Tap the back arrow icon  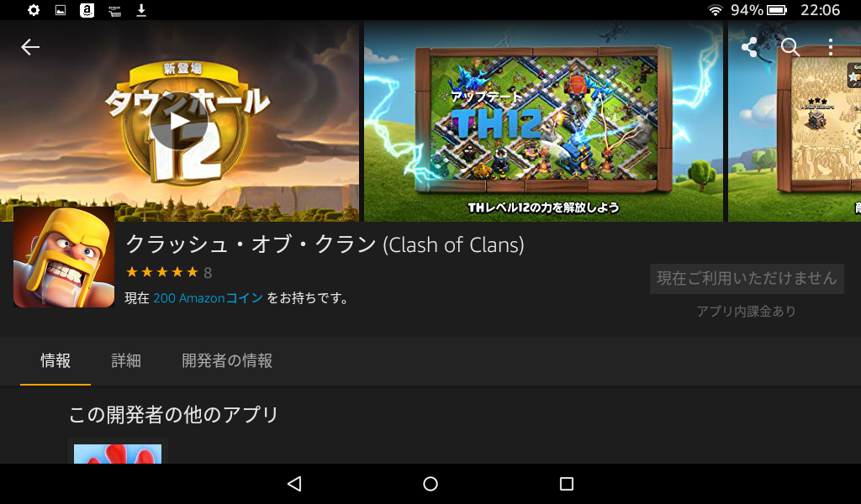click(x=30, y=47)
